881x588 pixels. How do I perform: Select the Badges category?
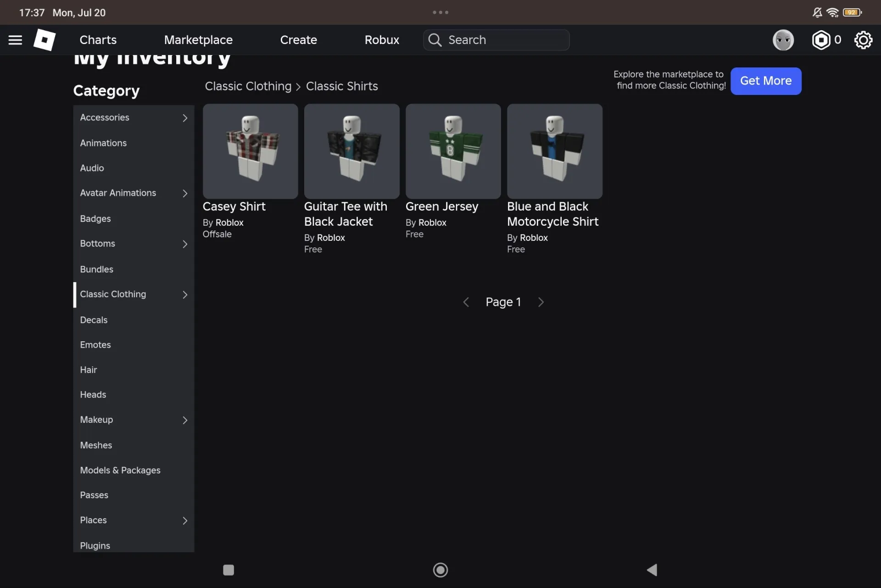[134, 219]
